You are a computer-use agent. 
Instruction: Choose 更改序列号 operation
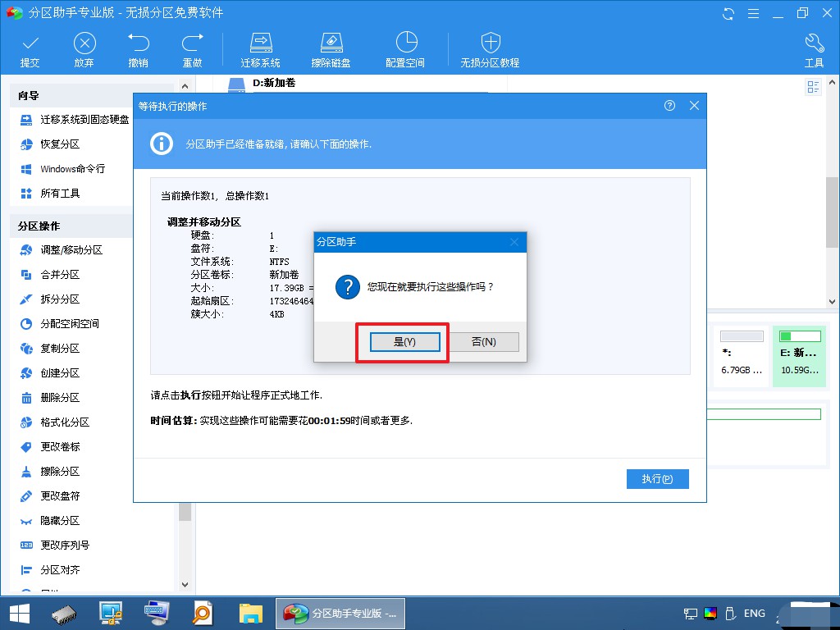(55, 546)
